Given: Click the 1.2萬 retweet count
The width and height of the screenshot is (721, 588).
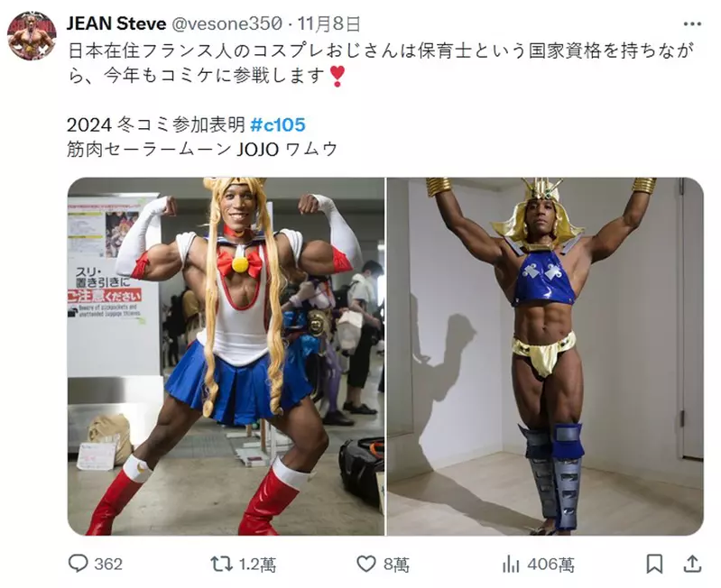Looking at the screenshot, I should point(257,565).
